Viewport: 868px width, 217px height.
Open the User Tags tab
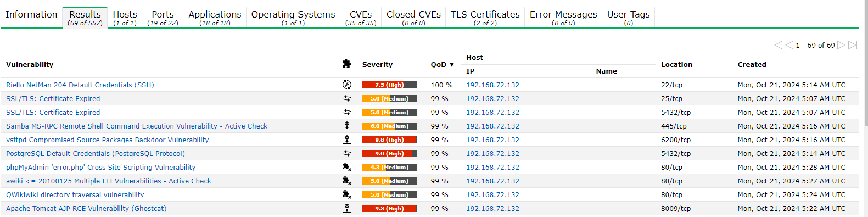629,18
